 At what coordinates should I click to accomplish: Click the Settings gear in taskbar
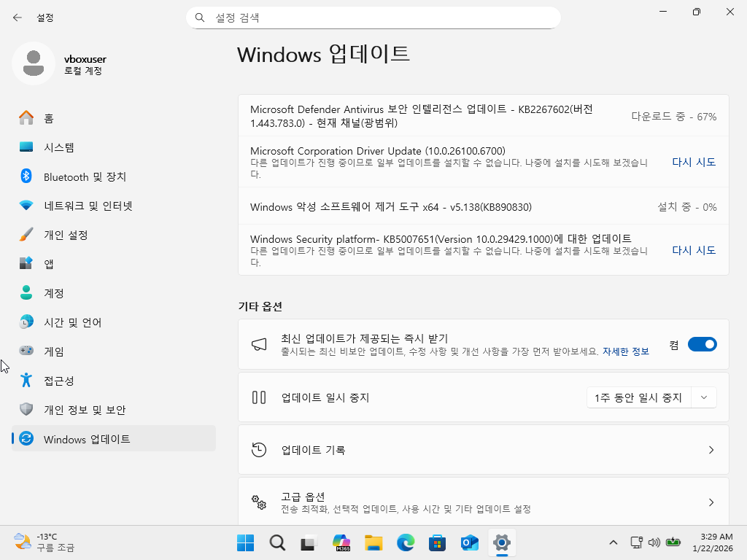coord(502,542)
